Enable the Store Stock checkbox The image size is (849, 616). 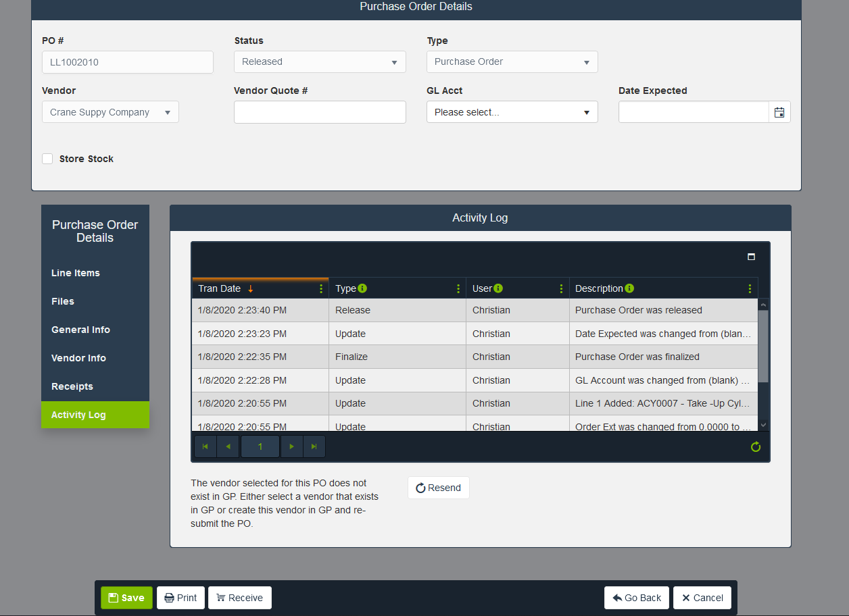point(47,159)
